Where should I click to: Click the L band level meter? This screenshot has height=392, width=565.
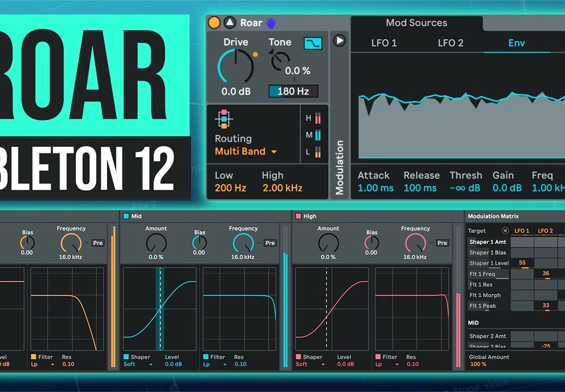tap(318, 152)
